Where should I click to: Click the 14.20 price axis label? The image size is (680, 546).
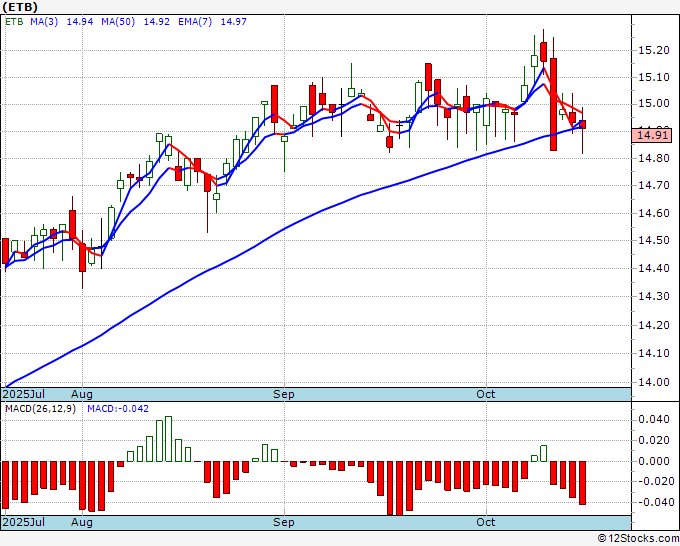pyautogui.click(x=654, y=325)
